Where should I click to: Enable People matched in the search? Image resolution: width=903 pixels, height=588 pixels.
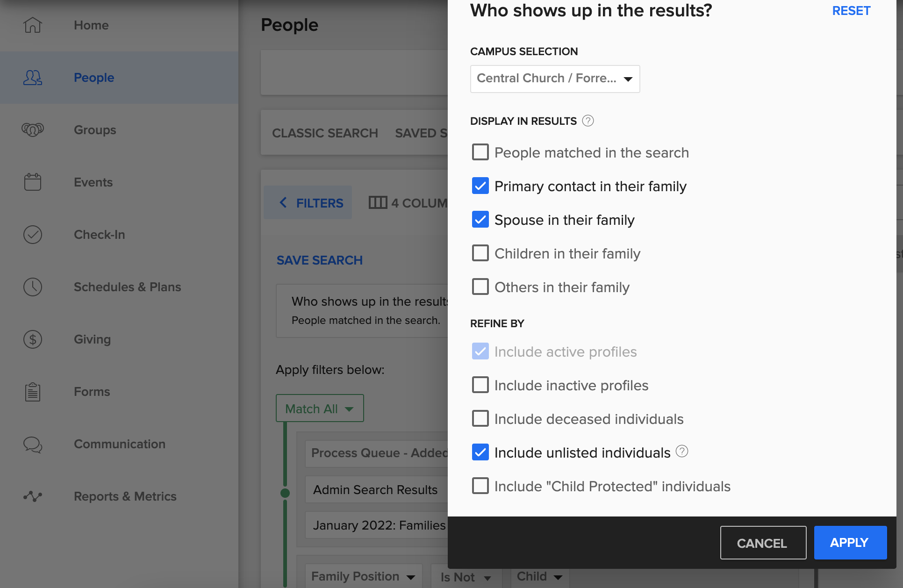pyautogui.click(x=480, y=152)
